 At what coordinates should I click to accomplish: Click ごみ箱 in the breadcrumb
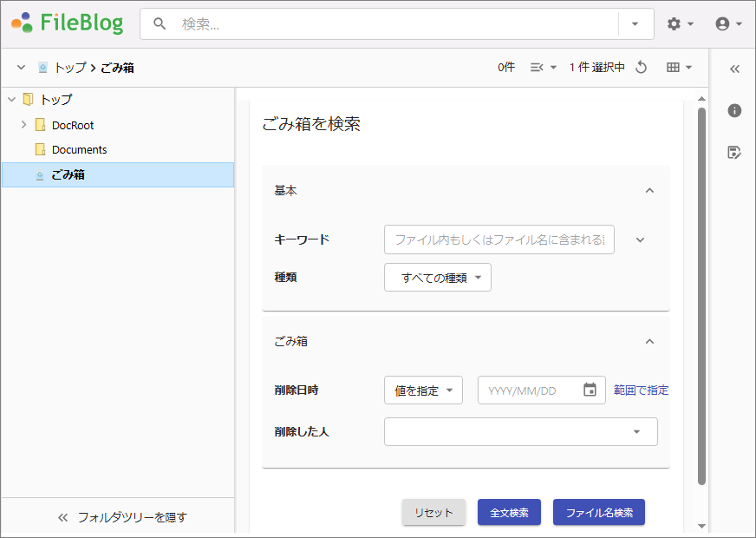coord(117,68)
